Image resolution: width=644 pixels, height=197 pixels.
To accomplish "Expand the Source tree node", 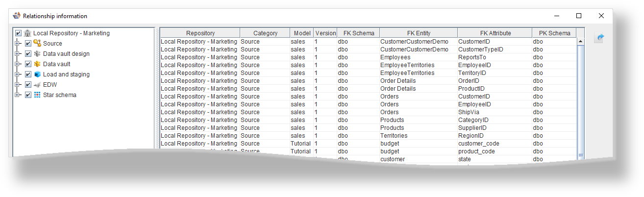I will (x=18, y=43).
